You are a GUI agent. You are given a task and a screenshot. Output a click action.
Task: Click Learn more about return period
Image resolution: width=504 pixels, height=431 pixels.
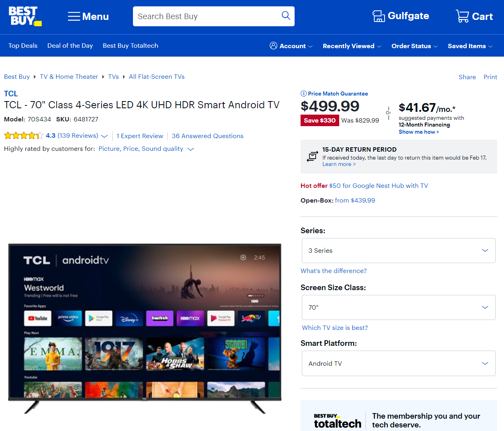(x=339, y=164)
